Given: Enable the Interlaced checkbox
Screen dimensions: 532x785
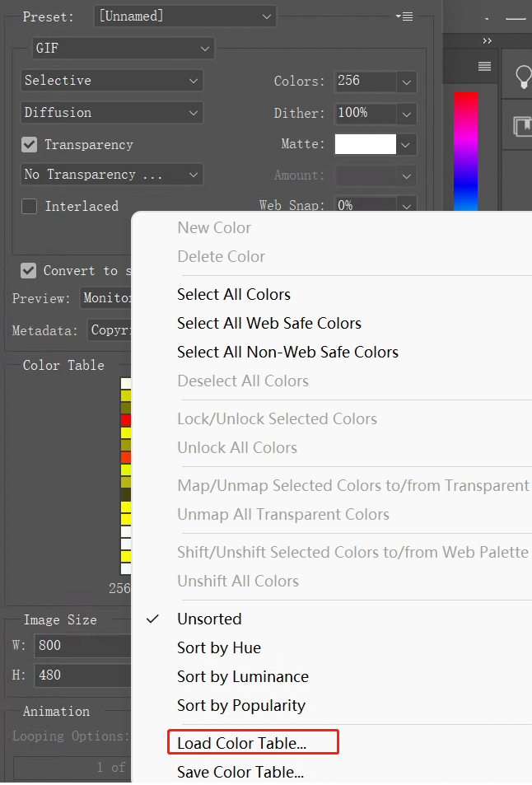Looking at the screenshot, I should [x=30, y=207].
